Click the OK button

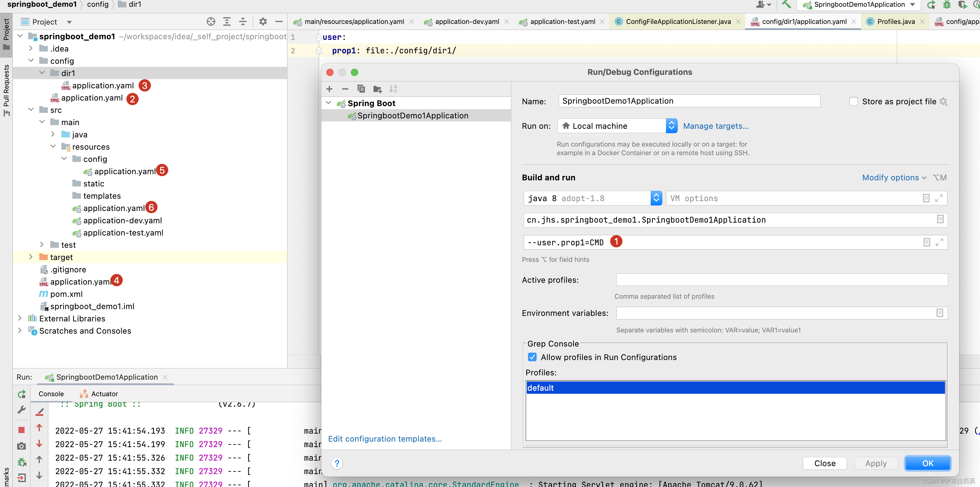click(x=928, y=463)
